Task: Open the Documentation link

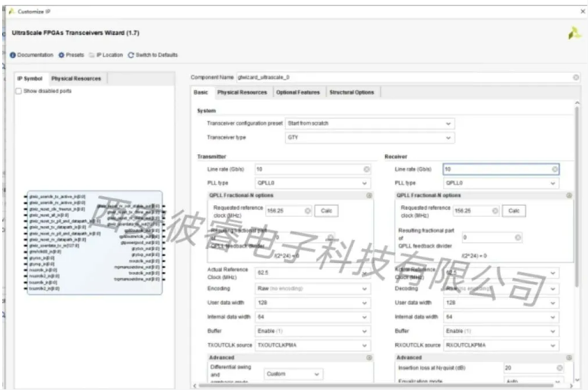Action: point(32,55)
